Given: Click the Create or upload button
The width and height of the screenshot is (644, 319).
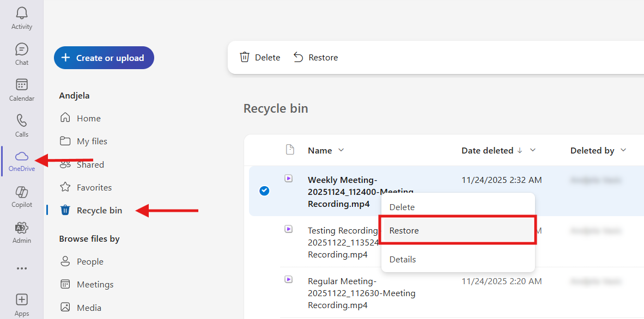Looking at the screenshot, I should [x=104, y=58].
